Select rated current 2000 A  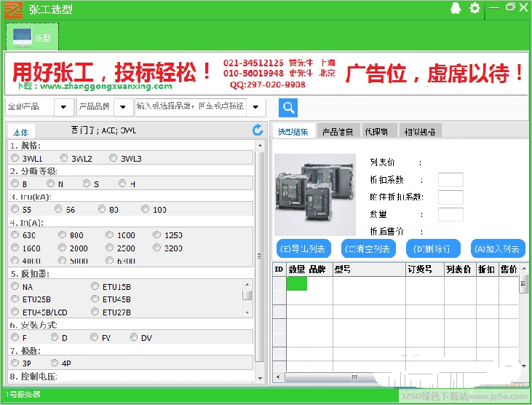click(x=62, y=248)
